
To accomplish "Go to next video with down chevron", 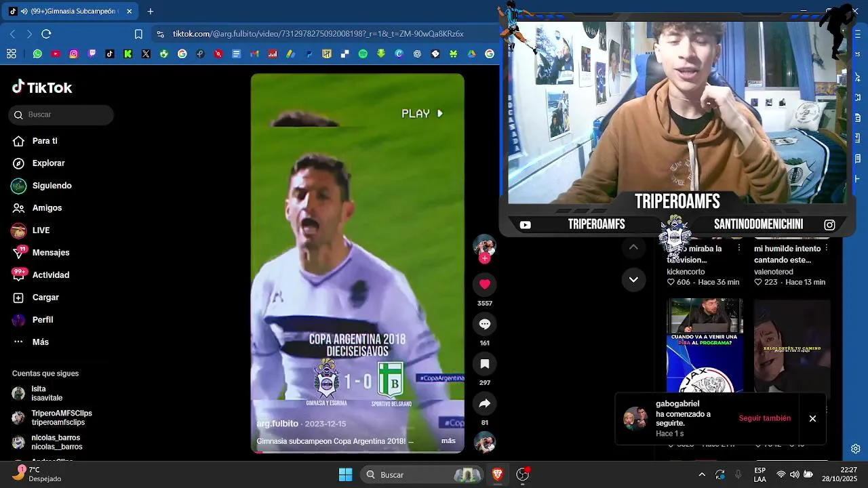I will [x=633, y=280].
